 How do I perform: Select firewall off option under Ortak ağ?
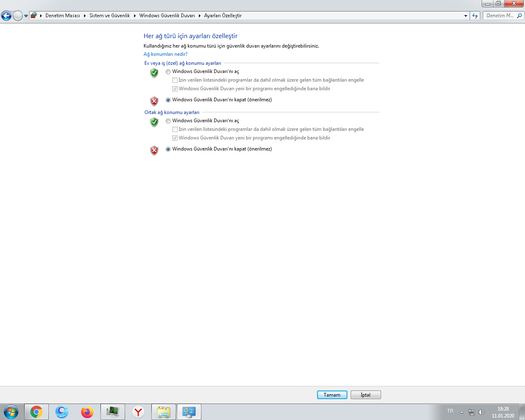tap(168, 149)
